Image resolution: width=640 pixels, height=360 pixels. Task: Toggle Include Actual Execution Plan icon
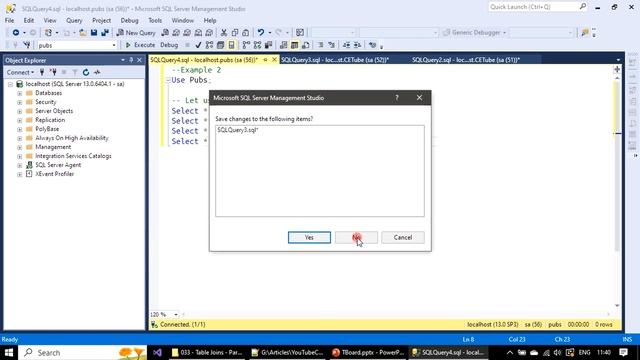[246, 45]
